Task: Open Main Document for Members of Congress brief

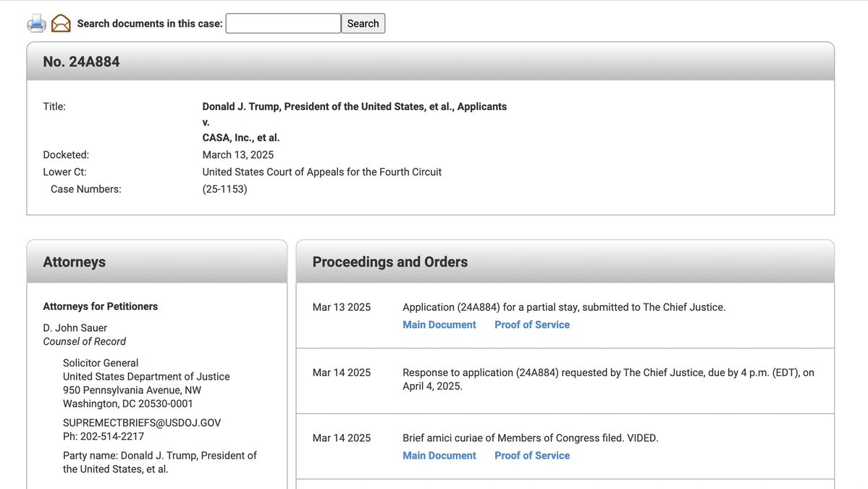Action: point(439,455)
